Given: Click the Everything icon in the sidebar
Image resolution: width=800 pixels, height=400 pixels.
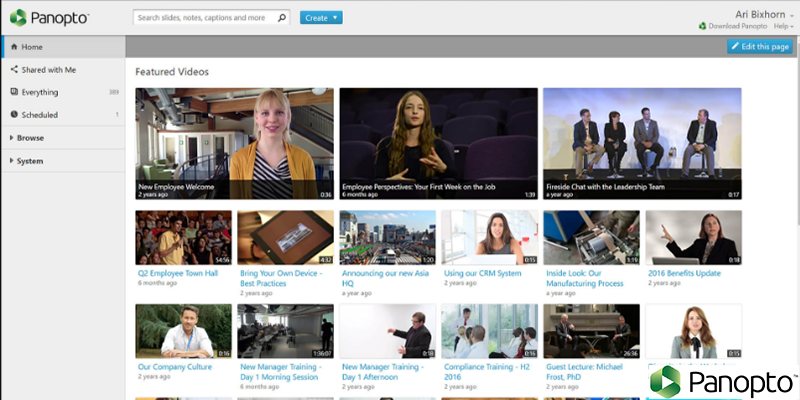Looking at the screenshot, I should click(14, 92).
